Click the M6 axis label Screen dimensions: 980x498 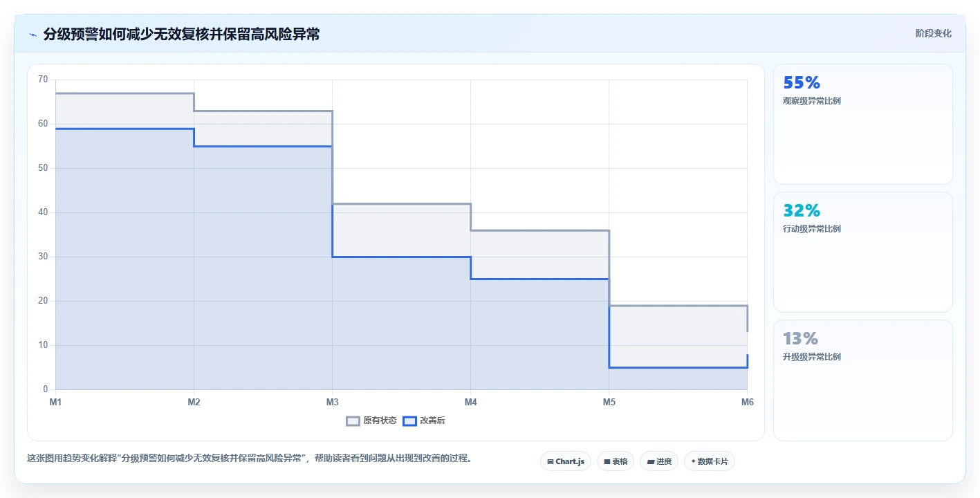pos(747,402)
